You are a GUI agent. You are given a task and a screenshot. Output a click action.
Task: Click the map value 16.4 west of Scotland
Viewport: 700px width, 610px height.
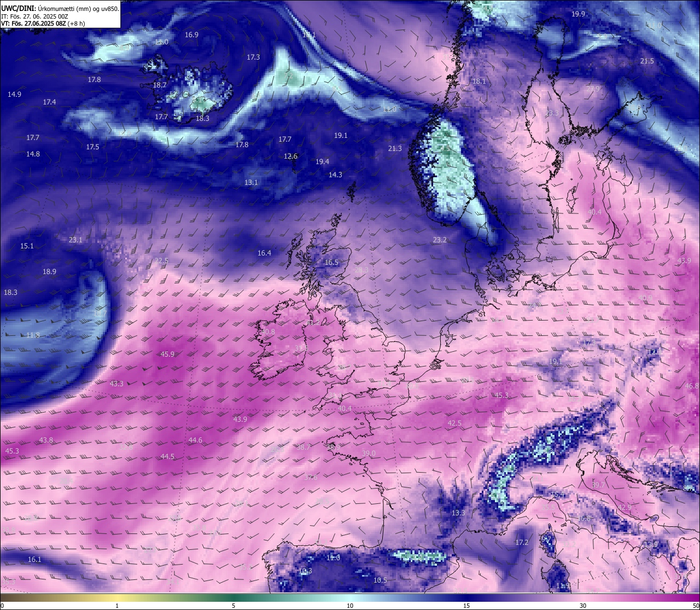264,253
